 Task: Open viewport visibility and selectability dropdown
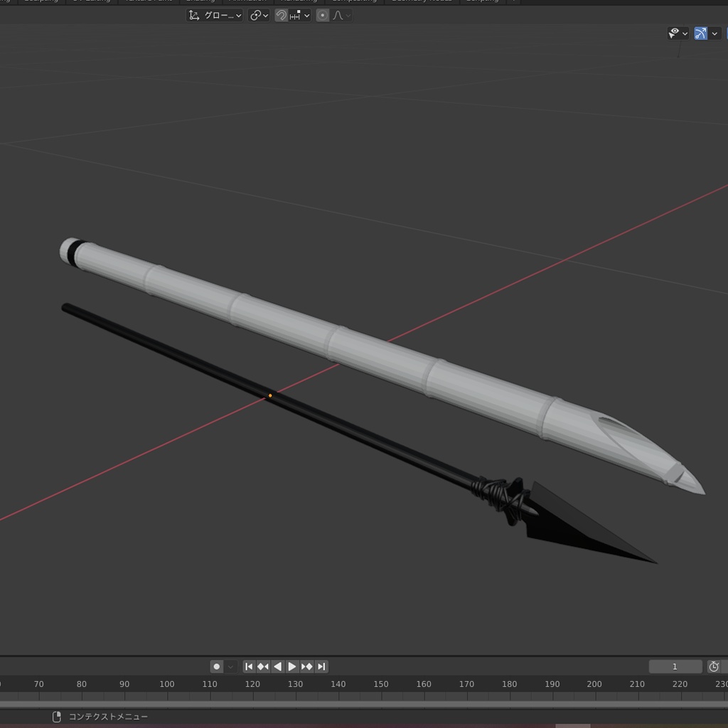tap(678, 33)
